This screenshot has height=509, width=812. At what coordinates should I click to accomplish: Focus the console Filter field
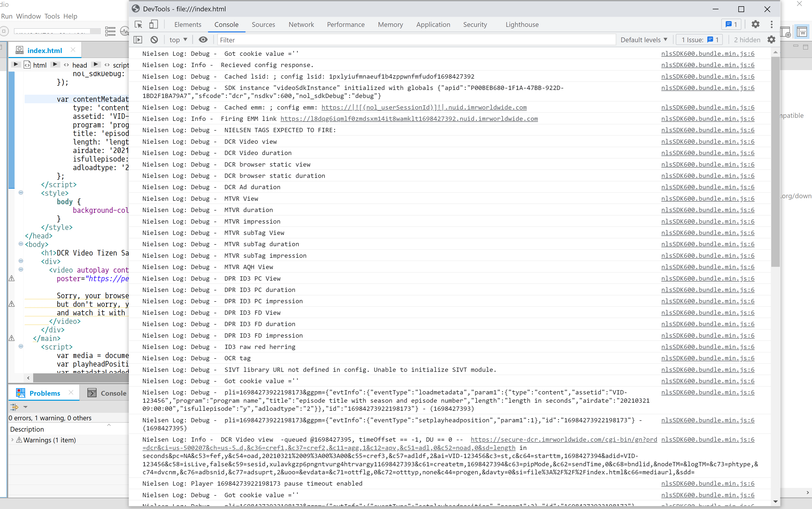416,40
